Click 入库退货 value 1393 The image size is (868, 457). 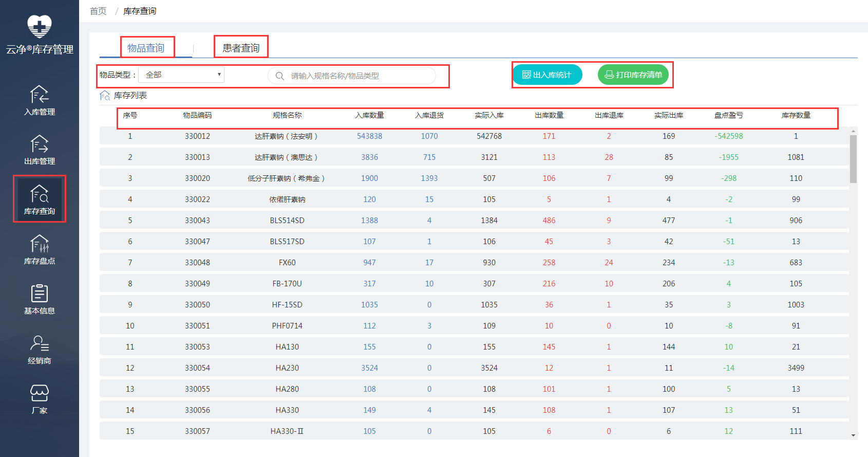tap(429, 178)
